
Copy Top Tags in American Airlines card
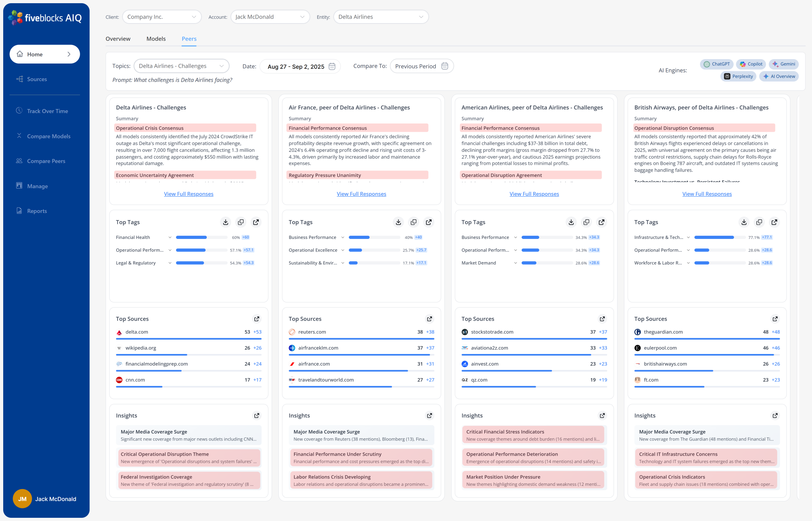[x=586, y=222]
